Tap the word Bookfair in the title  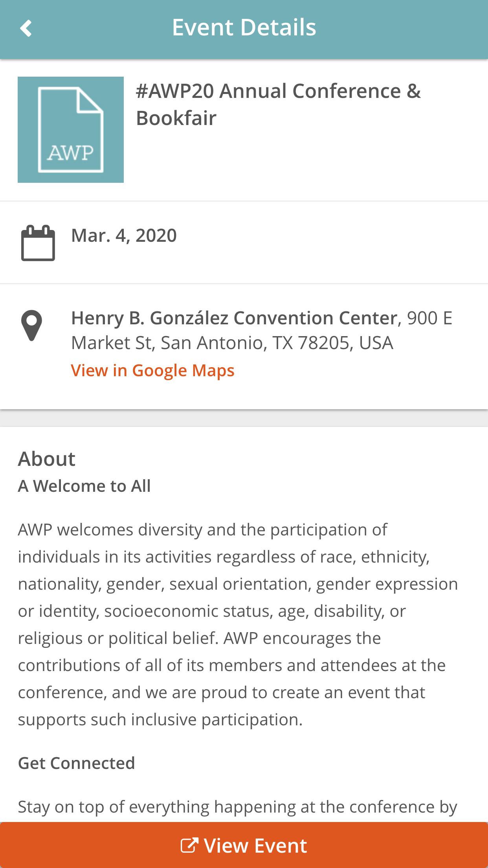[x=176, y=118]
